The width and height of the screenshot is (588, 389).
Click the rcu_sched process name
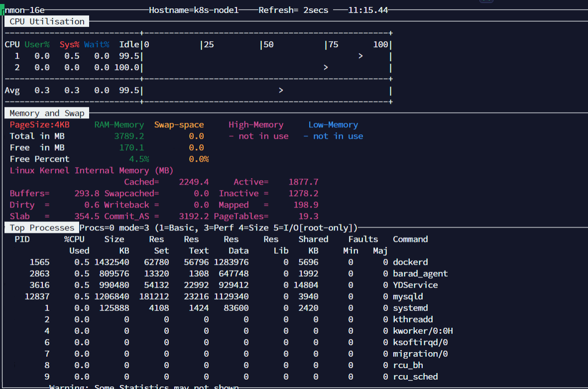[x=415, y=377]
